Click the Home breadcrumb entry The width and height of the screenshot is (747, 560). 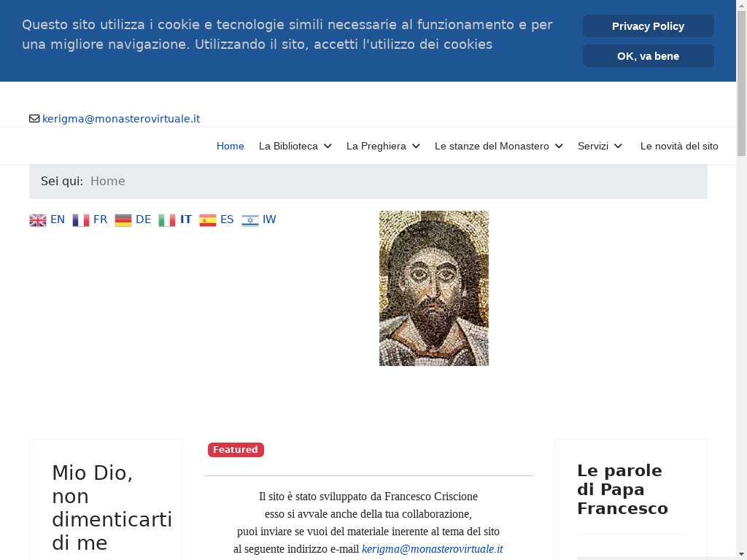click(x=108, y=181)
